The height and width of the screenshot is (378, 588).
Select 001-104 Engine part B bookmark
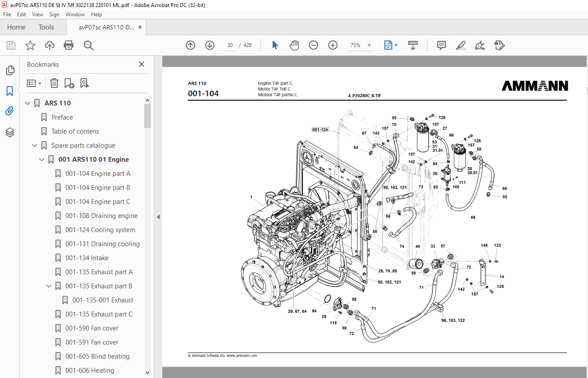(98, 188)
